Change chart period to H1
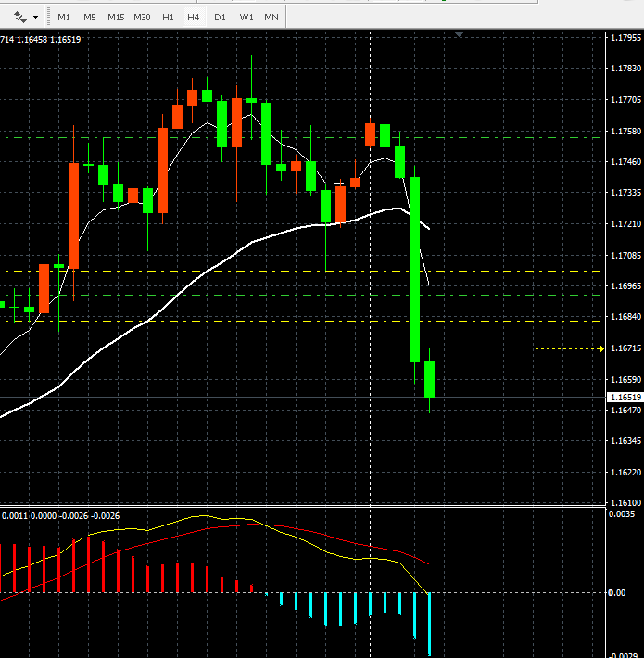 click(168, 18)
